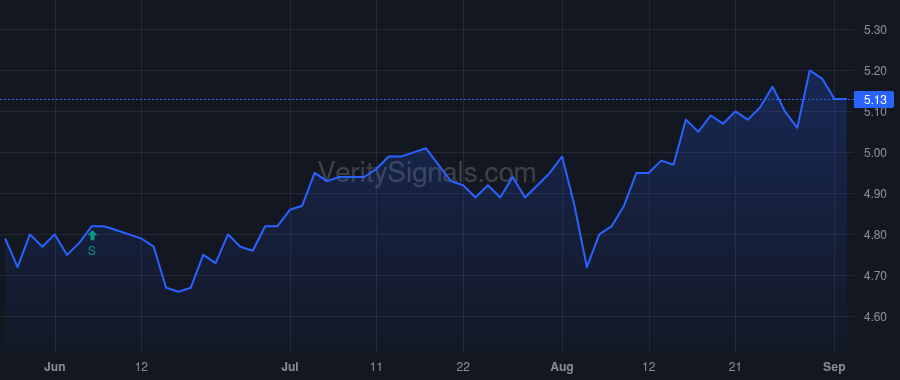The width and height of the screenshot is (900, 380).
Task: Click the Jun date axis label
Action: tap(55, 367)
